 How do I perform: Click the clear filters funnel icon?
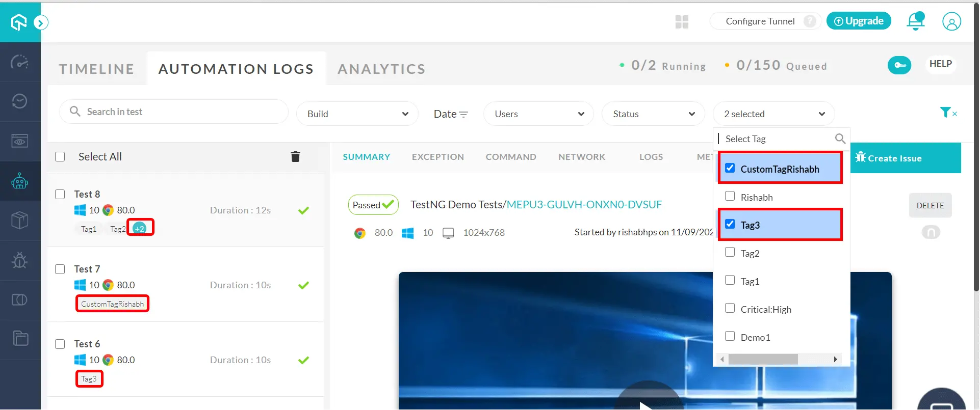tap(947, 113)
